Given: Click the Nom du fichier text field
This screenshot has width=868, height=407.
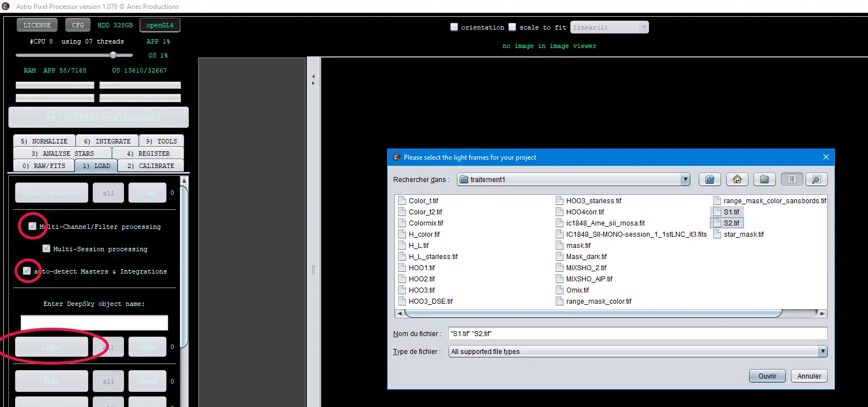Looking at the screenshot, I should click(638, 333).
